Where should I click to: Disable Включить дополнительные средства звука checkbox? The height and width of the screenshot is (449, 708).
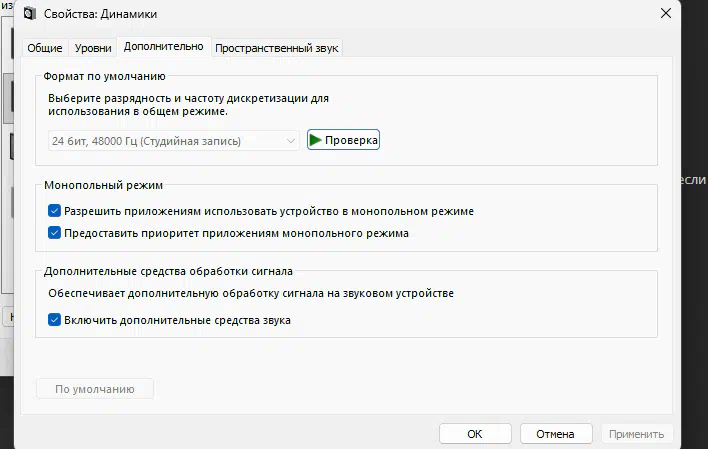[54, 320]
